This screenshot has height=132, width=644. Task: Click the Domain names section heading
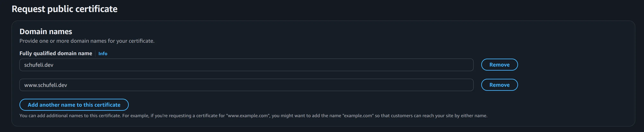[x=46, y=31]
